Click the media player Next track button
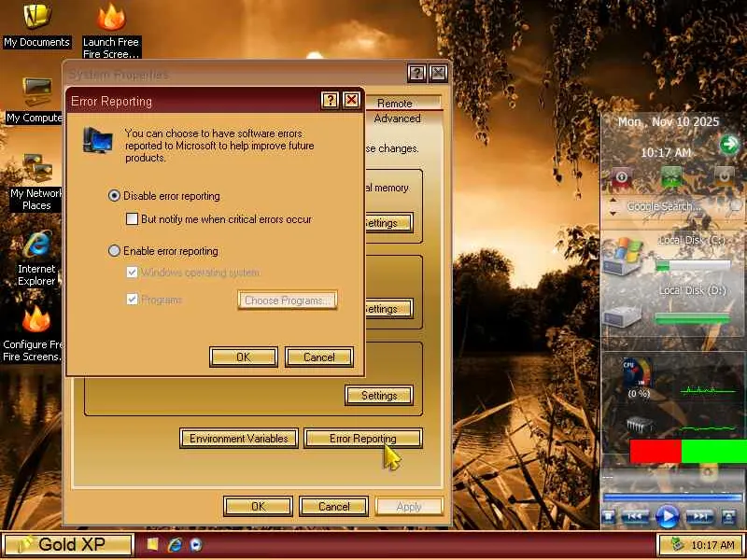 pyautogui.click(x=699, y=517)
